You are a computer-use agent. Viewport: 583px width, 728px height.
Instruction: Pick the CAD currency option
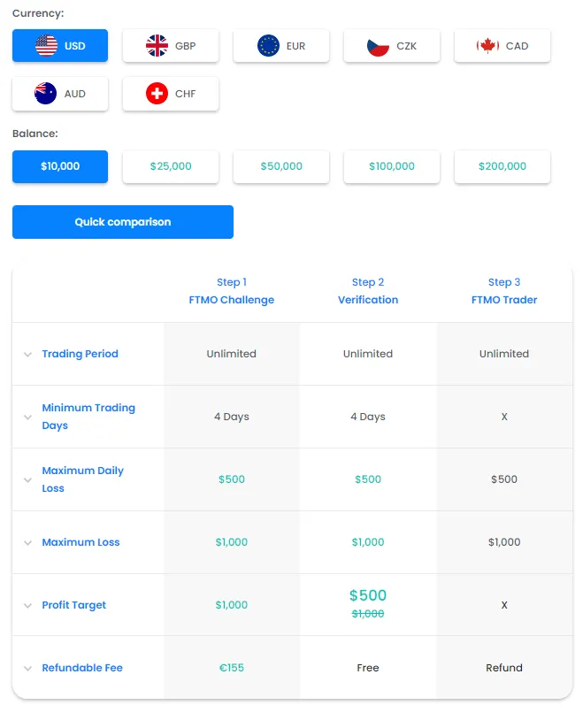(x=502, y=45)
